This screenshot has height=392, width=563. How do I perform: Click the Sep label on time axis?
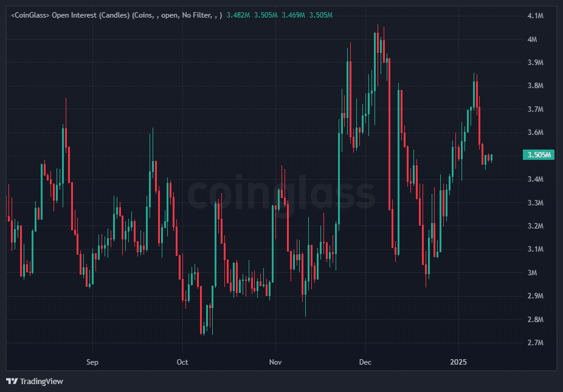click(92, 362)
